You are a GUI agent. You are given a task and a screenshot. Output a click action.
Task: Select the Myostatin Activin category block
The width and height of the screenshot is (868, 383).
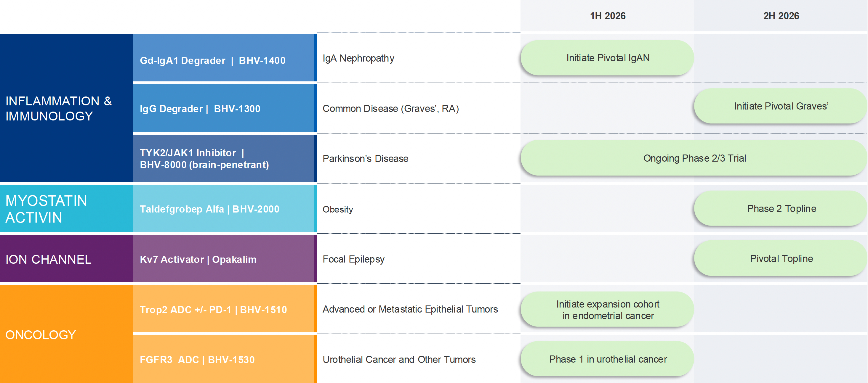click(x=66, y=209)
